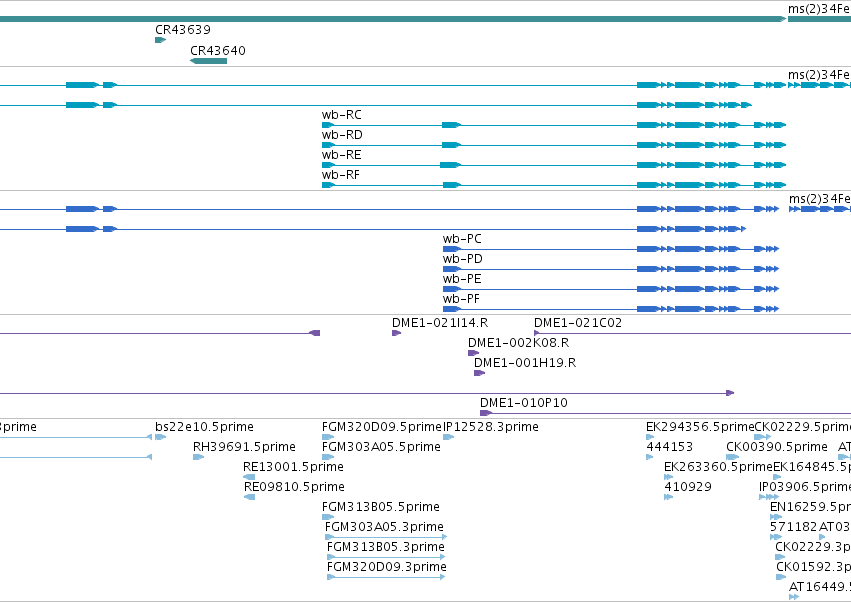This screenshot has height=602, width=851.
Task: Click the RH39691.5prime arrow glyph
Action: [x=198, y=457]
